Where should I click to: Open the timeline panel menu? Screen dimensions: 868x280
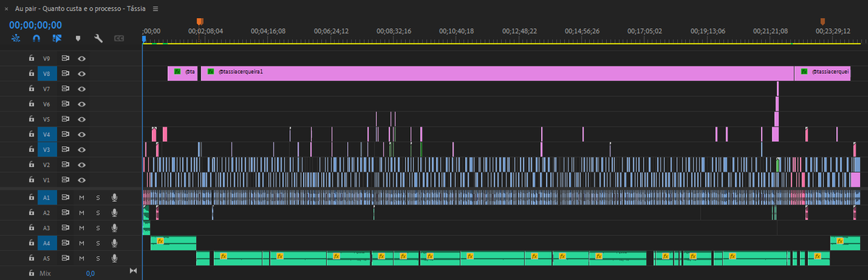point(156,8)
